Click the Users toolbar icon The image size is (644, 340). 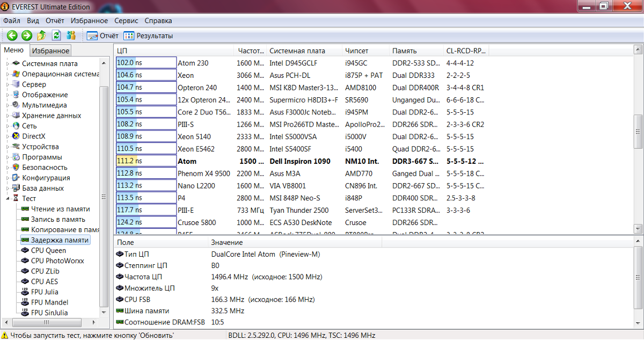(71, 35)
